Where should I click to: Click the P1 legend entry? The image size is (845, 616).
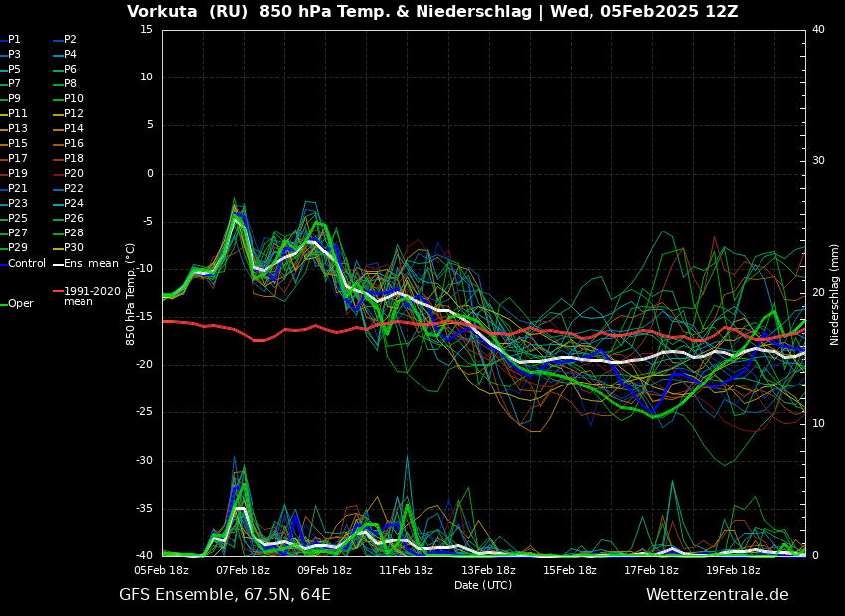[14, 40]
